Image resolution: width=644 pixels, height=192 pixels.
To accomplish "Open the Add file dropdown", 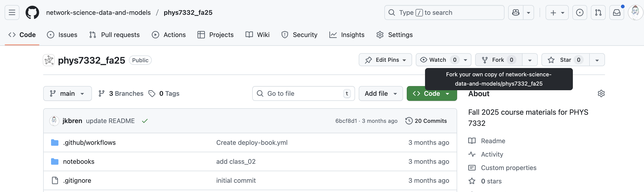I will coord(380,93).
